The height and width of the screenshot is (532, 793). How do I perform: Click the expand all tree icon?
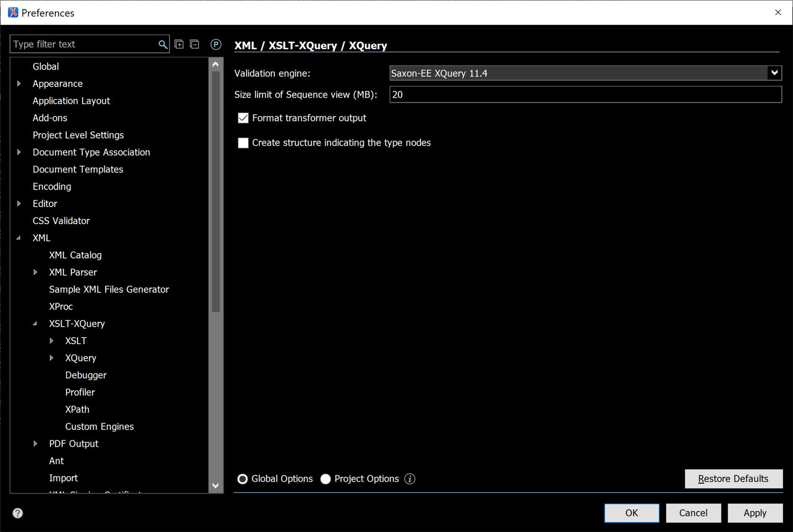click(x=179, y=44)
